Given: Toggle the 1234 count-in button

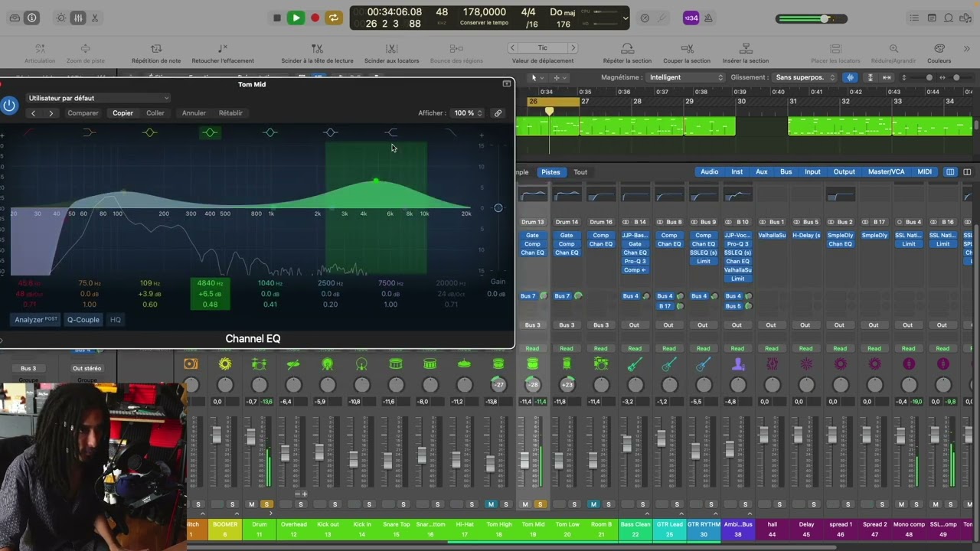Looking at the screenshot, I should (691, 18).
